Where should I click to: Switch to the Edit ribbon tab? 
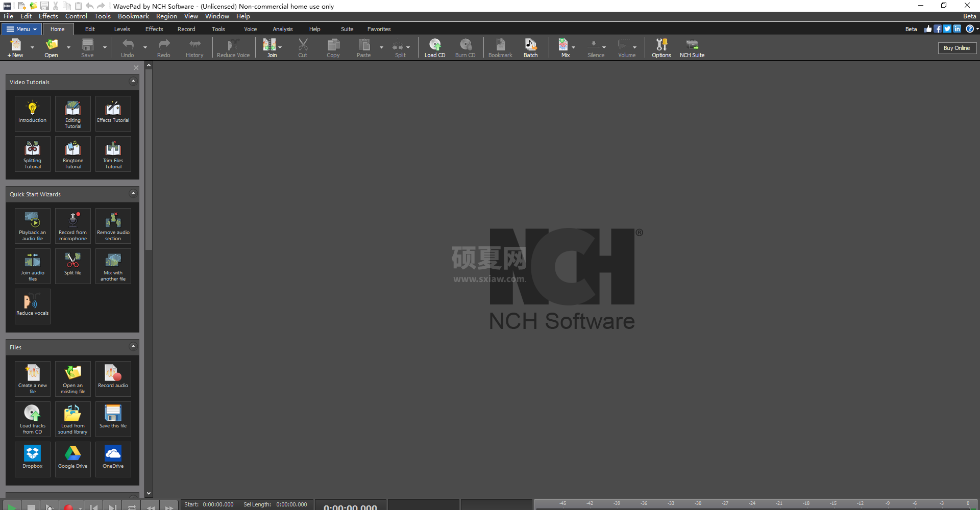click(90, 29)
